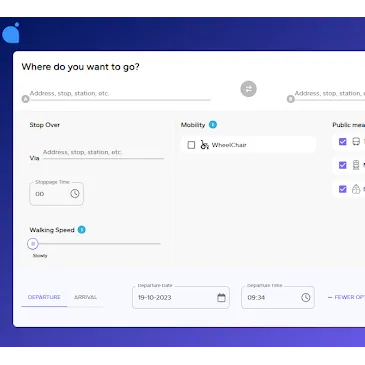This screenshot has width=365, height=365.
Task: Click the train transport icon
Action: tap(356, 165)
